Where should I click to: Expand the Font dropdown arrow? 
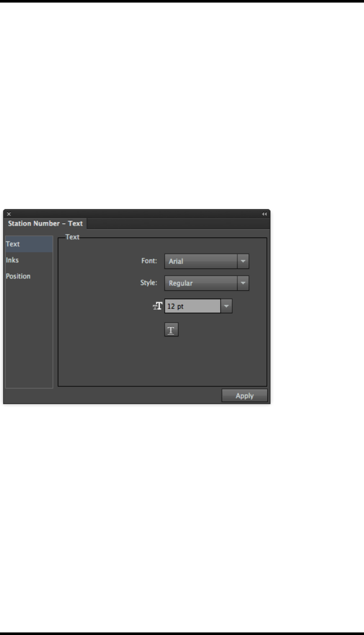click(243, 261)
